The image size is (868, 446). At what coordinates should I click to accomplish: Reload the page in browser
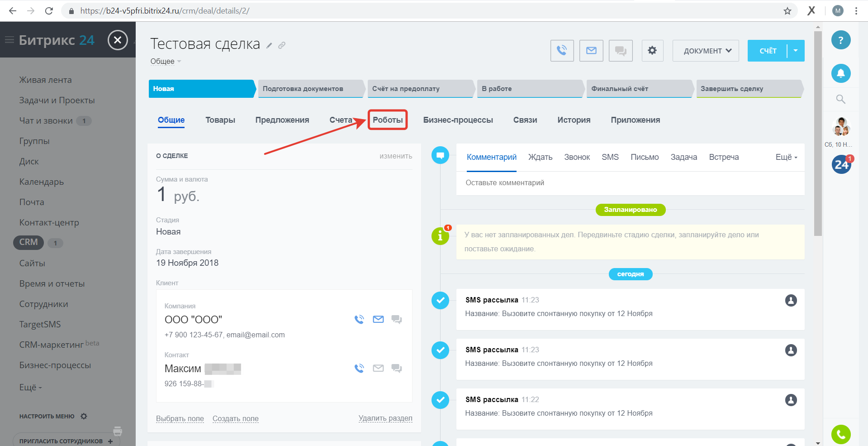point(49,11)
